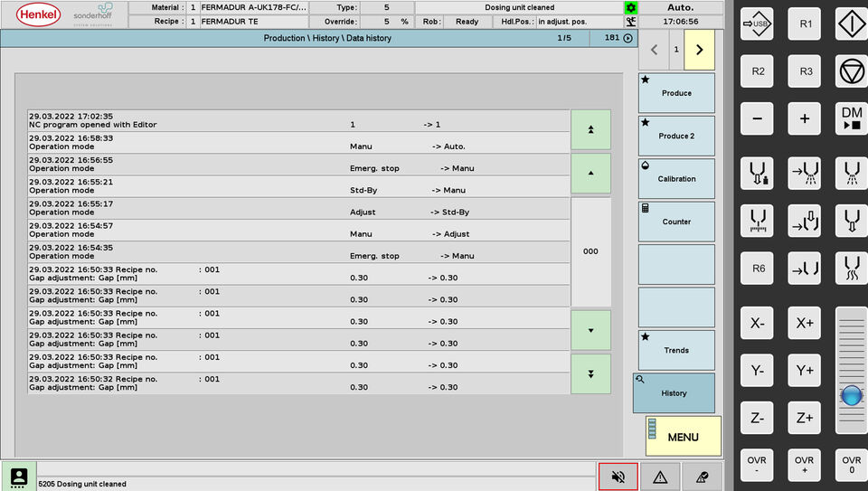Screen dimensions: 868x491
Task: Click the USB transfer icon button
Action: coord(757,24)
